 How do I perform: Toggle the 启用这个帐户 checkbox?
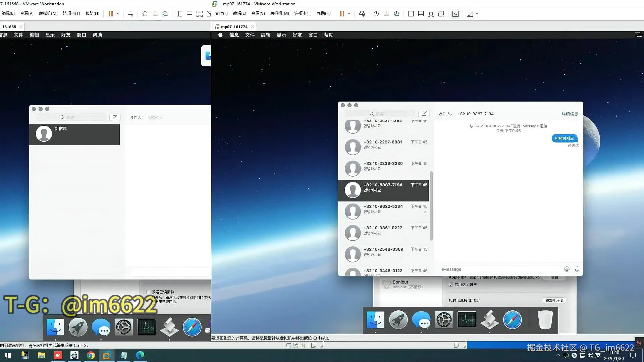451,285
